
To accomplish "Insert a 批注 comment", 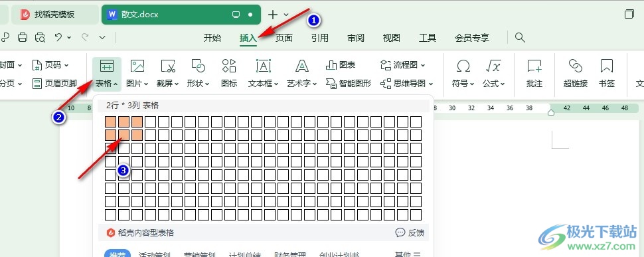I will (x=534, y=74).
